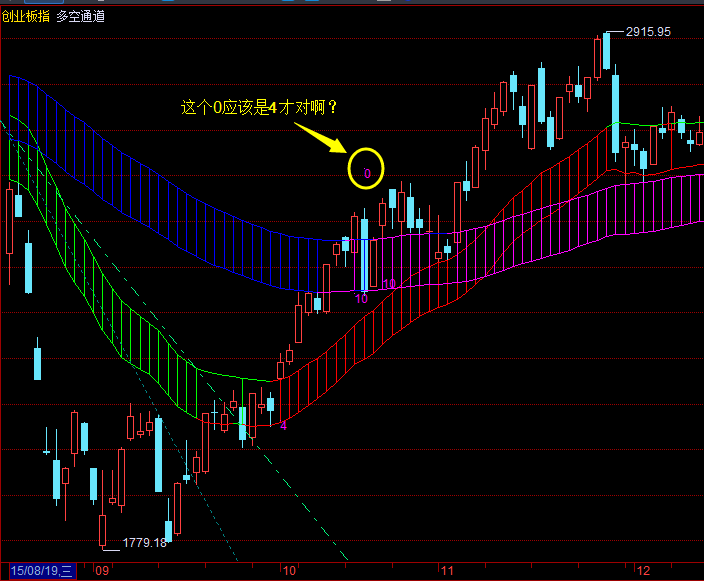Select the red candle at the 1779.18 low

tap(102, 529)
